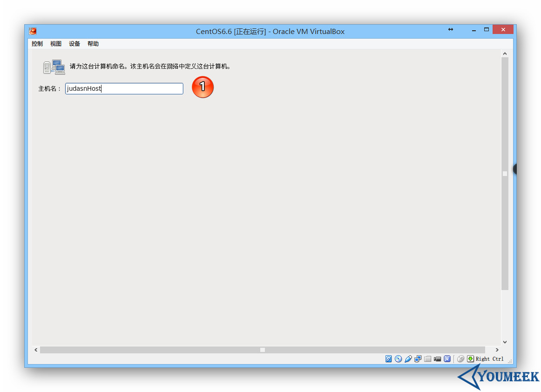This screenshot has width=541, height=392.
Task: Click the red numbered 1 callout
Action: 203,87
